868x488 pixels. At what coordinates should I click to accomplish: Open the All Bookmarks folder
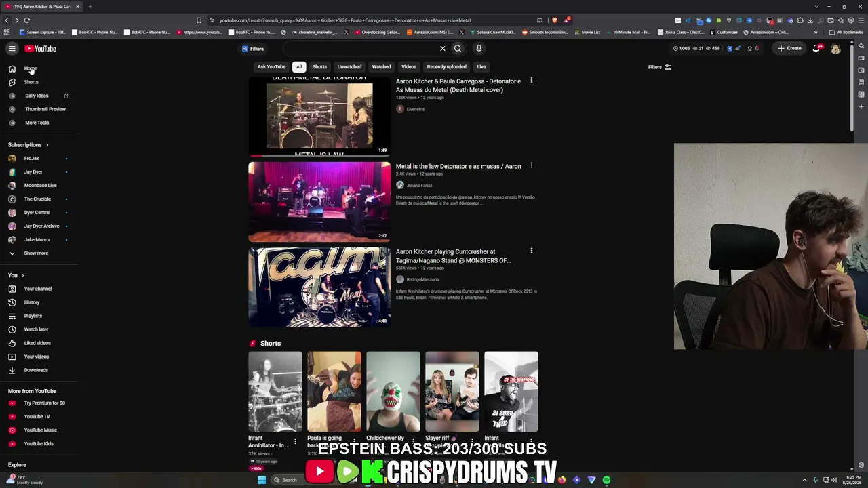click(x=846, y=32)
